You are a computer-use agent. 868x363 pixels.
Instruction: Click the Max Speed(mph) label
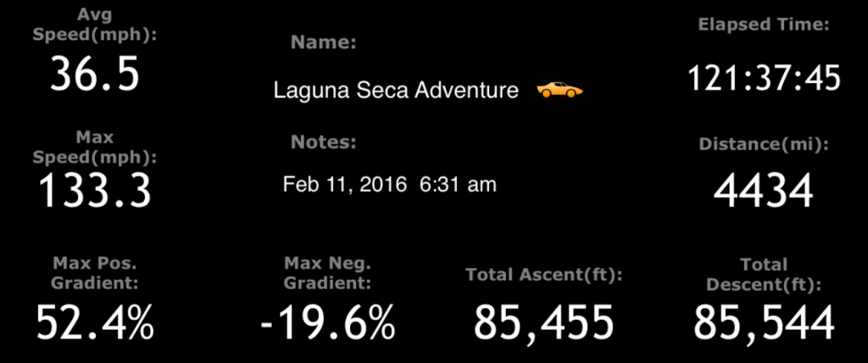[95, 147]
